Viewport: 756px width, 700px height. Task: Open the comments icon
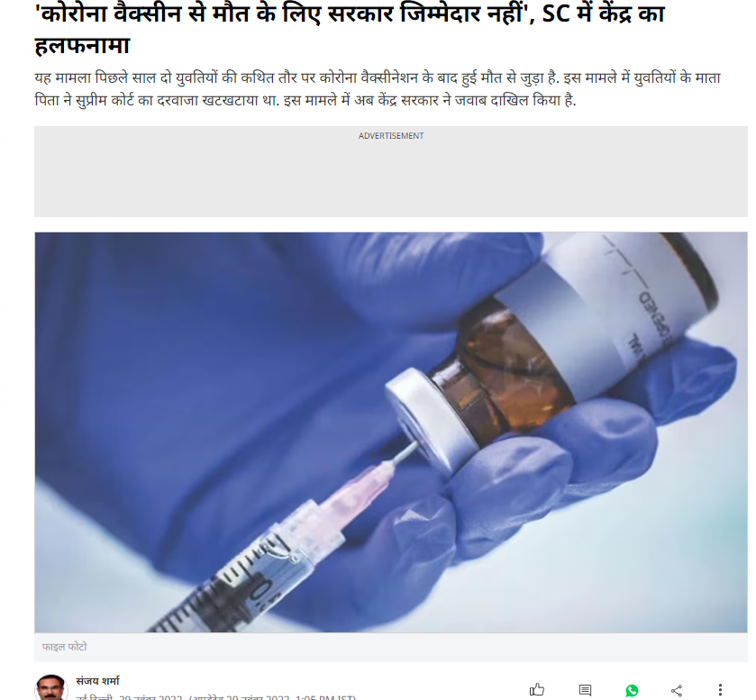[585, 690]
